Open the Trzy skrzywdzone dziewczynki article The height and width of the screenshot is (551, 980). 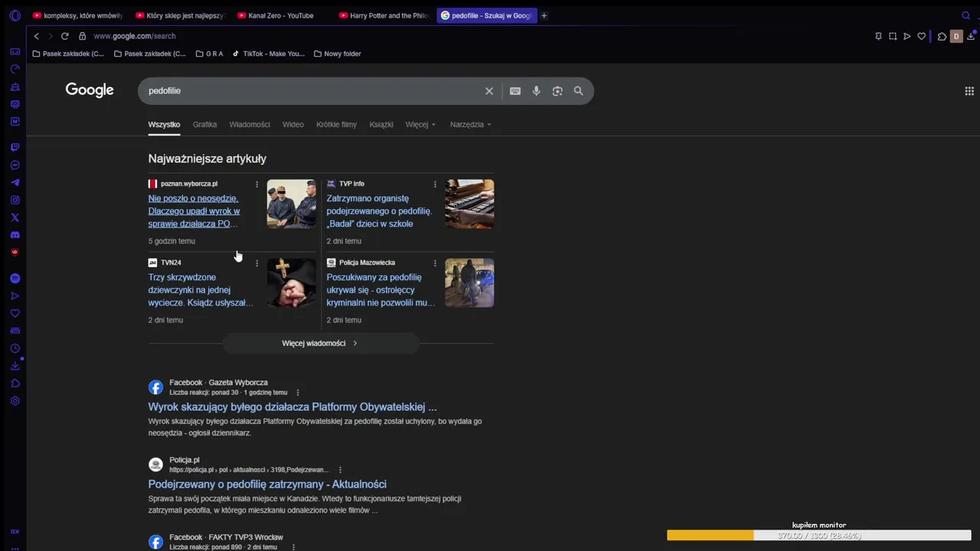coord(201,290)
